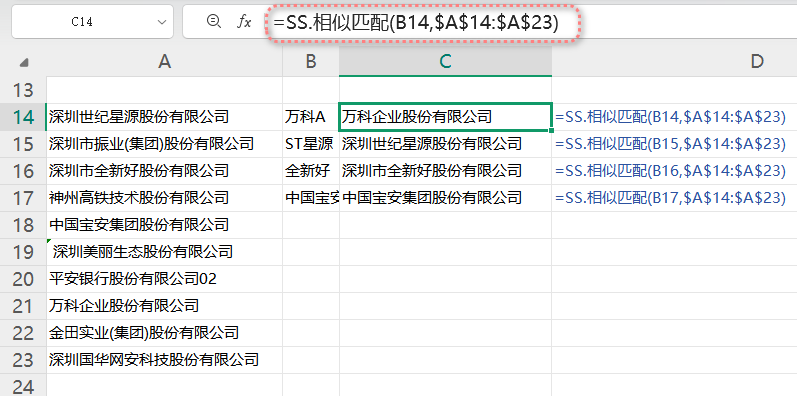The width and height of the screenshot is (797, 396).
Task: Click the fill handle of cell C14
Action: coord(551,131)
